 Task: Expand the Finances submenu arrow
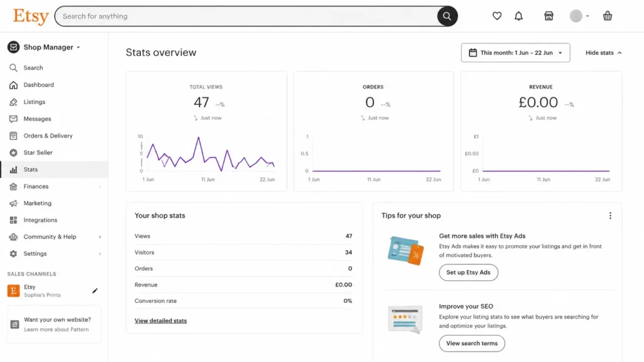pos(100,187)
